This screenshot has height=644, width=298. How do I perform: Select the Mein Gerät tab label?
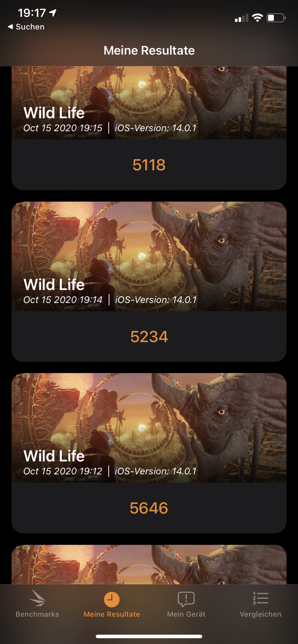point(186,614)
